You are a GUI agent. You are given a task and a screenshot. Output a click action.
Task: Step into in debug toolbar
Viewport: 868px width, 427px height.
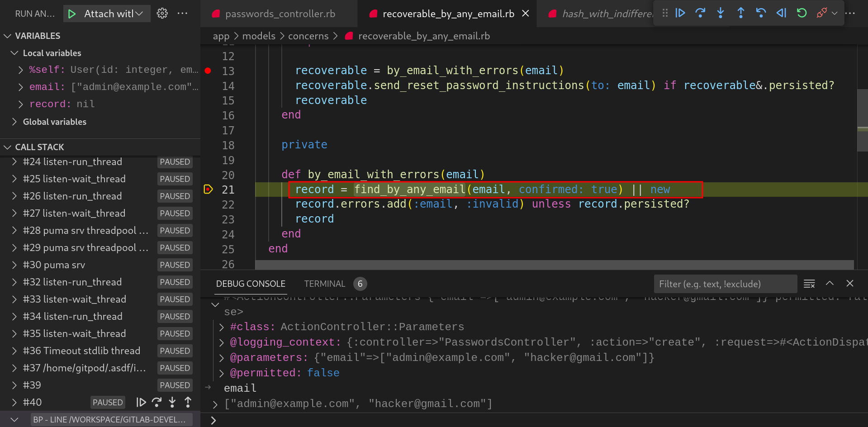coord(721,13)
